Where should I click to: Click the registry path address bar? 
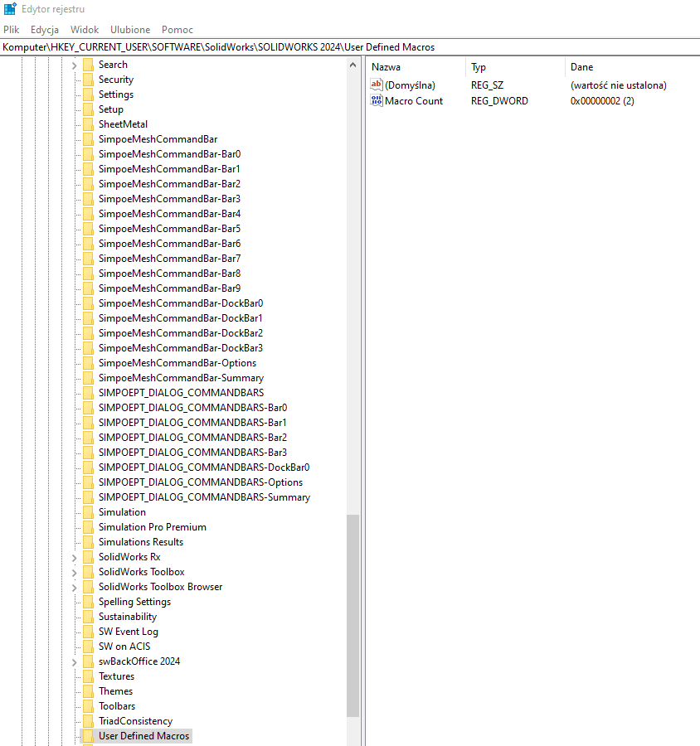[x=350, y=47]
